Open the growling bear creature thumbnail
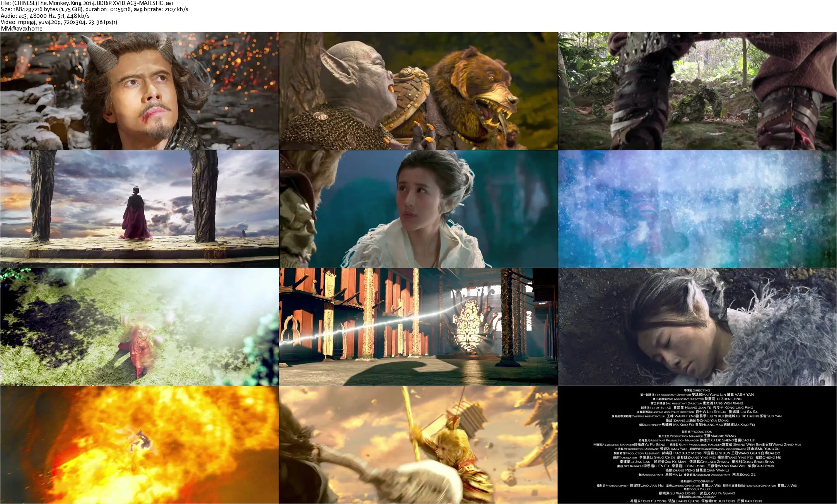The width and height of the screenshot is (837, 504). coord(418,91)
